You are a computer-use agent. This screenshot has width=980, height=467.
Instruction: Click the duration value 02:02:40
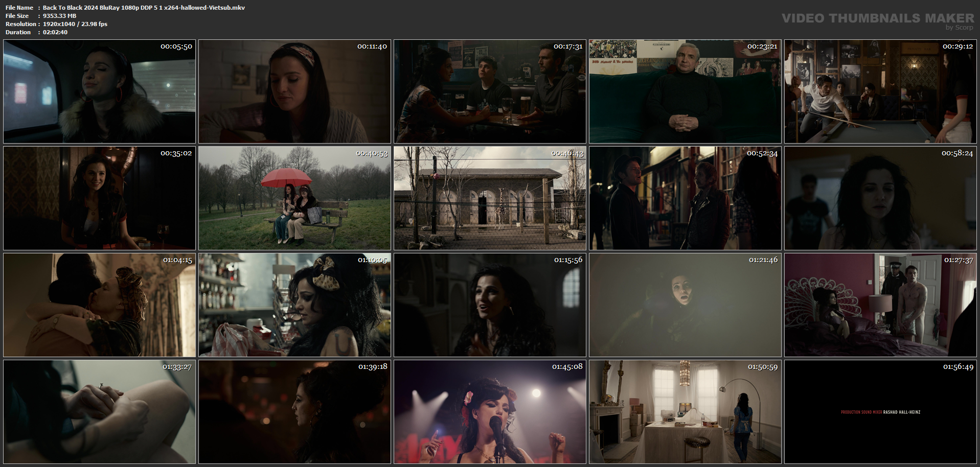click(55, 32)
